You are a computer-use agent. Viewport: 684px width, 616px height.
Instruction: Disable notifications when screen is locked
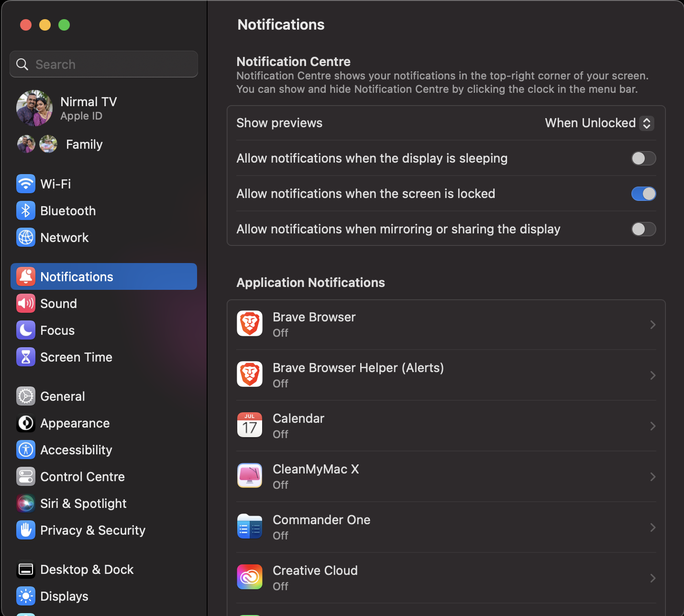[643, 194]
